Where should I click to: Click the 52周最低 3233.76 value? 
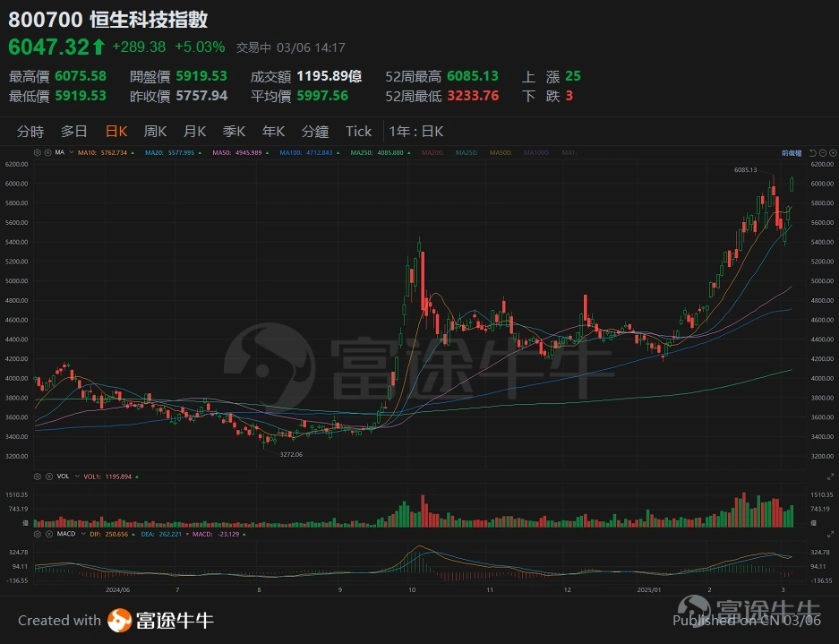tap(473, 96)
